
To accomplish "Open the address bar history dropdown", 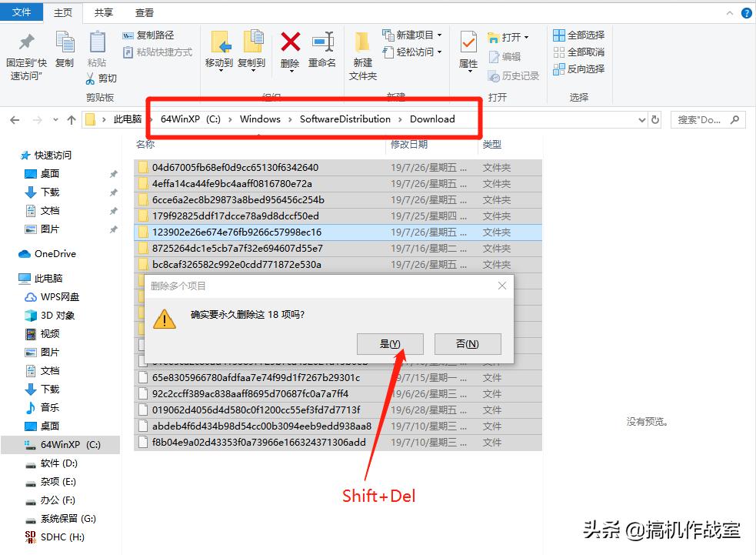I will (x=642, y=119).
